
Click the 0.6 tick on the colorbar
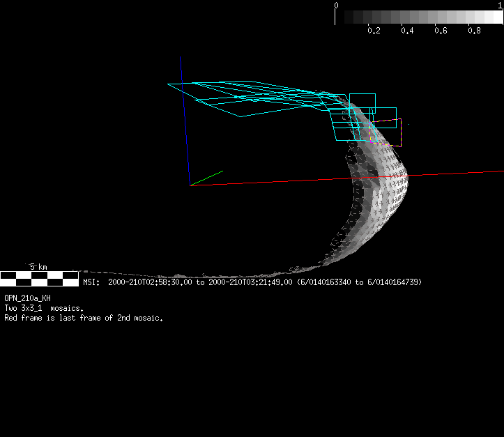click(x=441, y=31)
